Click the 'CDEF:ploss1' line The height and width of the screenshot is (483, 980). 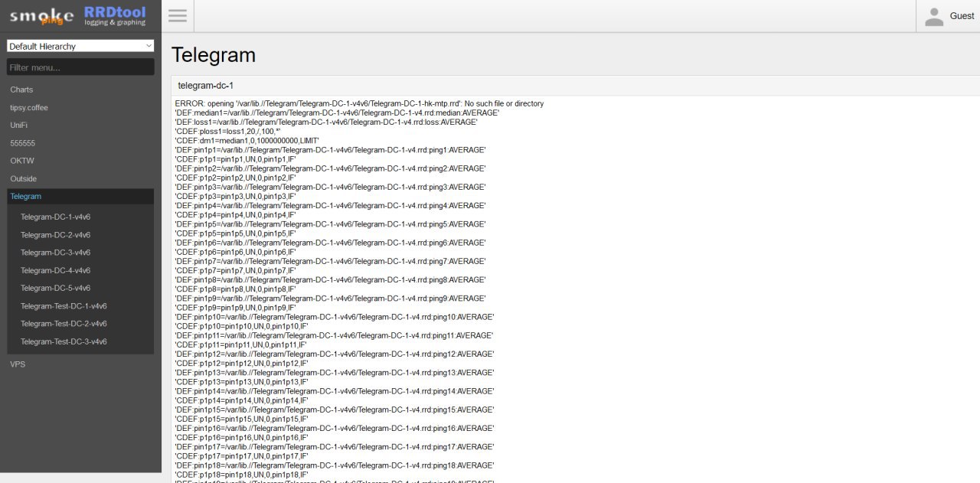(228, 131)
